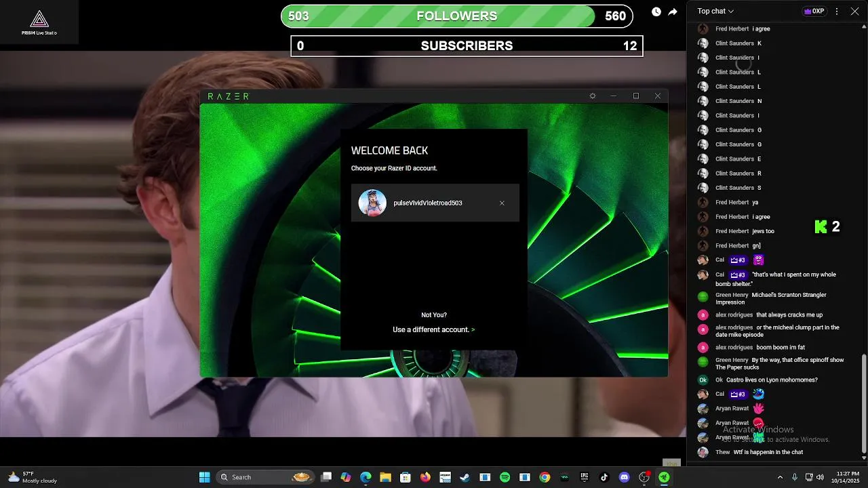The height and width of the screenshot is (488, 868).
Task: Show hidden system tray icons
Action: coord(780,477)
